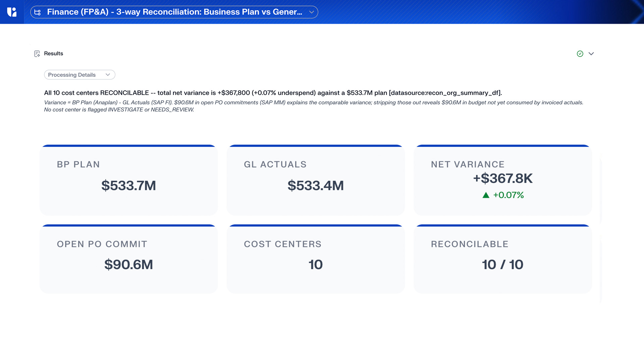Click the workflow icon beside the Finance title
Viewport: 644px width, 362px height.
click(38, 12)
